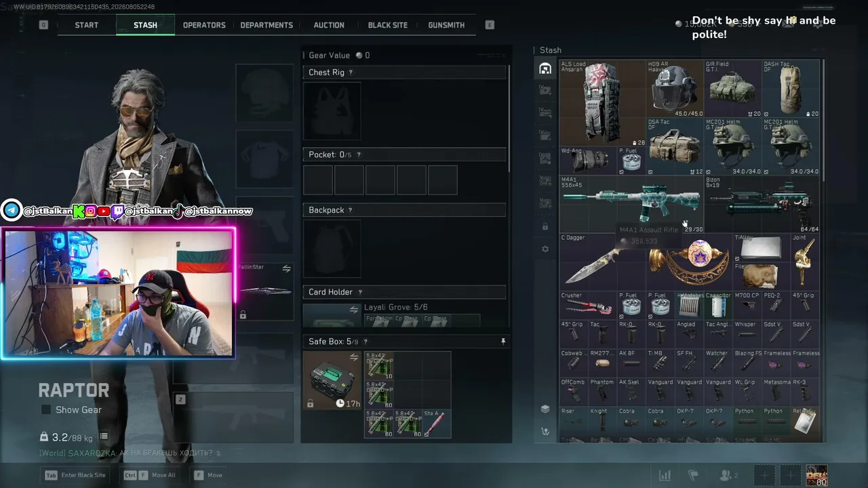The height and width of the screenshot is (488, 868).
Task: Click the FallinStar melee weapon slot
Action: (264, 291)
